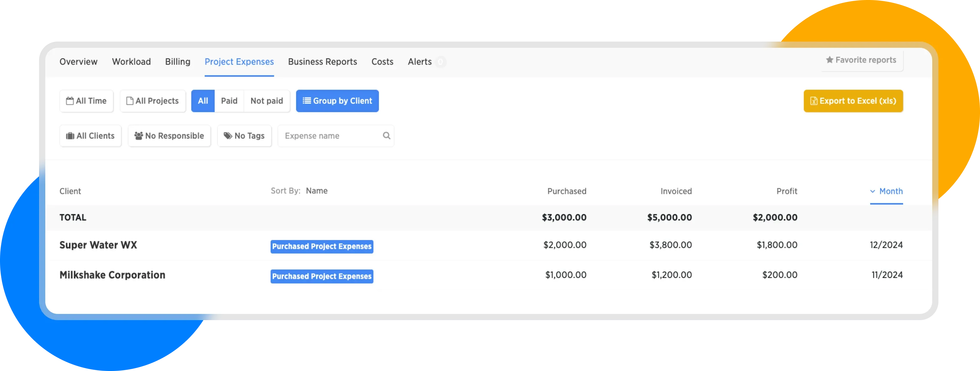Click the briefcase icon on All Clients
The image size is (980, 371).
click(70, 136)
